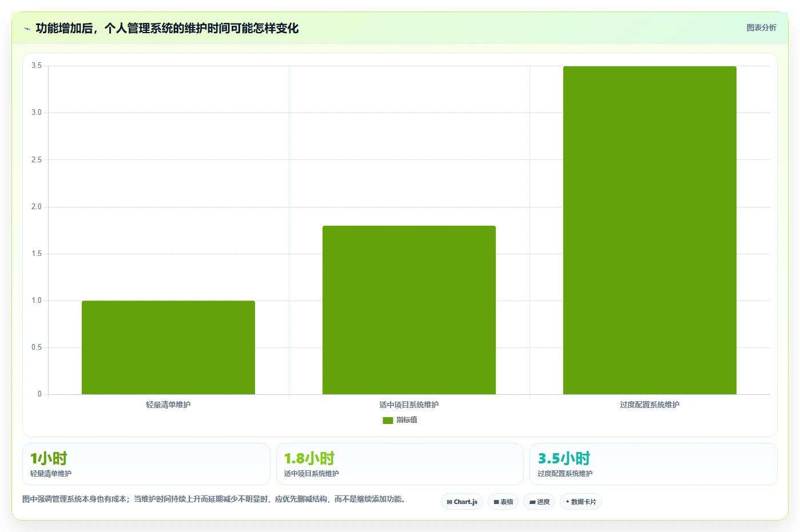Click the 3.0 y-axis tick label
Screen dimensions: 800x532
point(37,113)
